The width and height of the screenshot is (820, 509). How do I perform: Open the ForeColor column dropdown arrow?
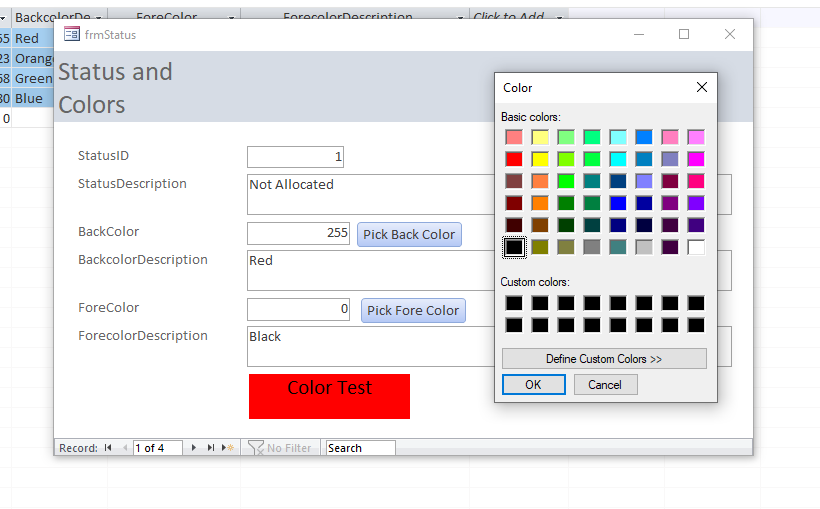232,18
